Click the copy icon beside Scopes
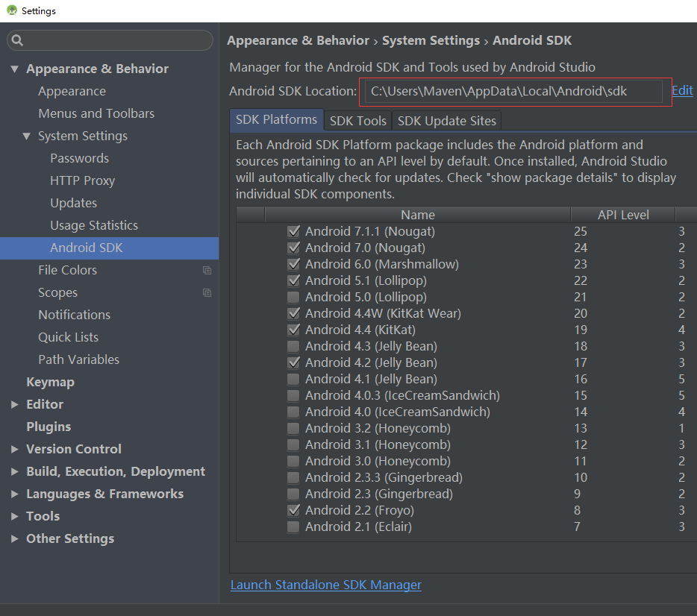Viewport: 697px width, 616px height. [x=207, y=292]
